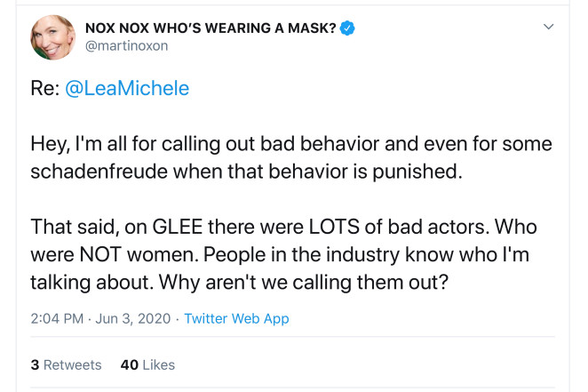The height and width of the screenshot is (392, 588).
Task: Open the tweet options chevron menu
Action: (549, 27)
